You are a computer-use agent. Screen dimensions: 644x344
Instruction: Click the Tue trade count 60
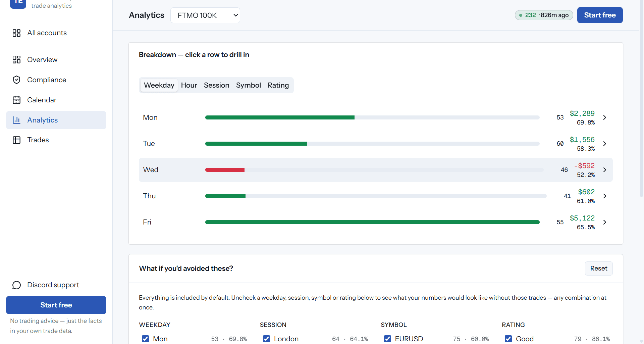[560, 144]
